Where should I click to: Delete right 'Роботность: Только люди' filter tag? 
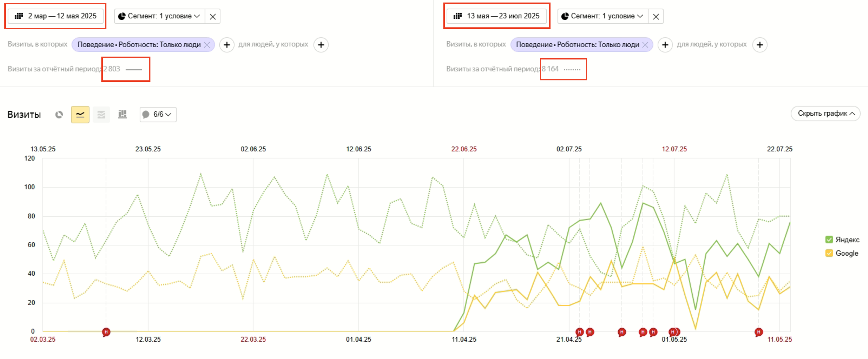coord(645,45)
